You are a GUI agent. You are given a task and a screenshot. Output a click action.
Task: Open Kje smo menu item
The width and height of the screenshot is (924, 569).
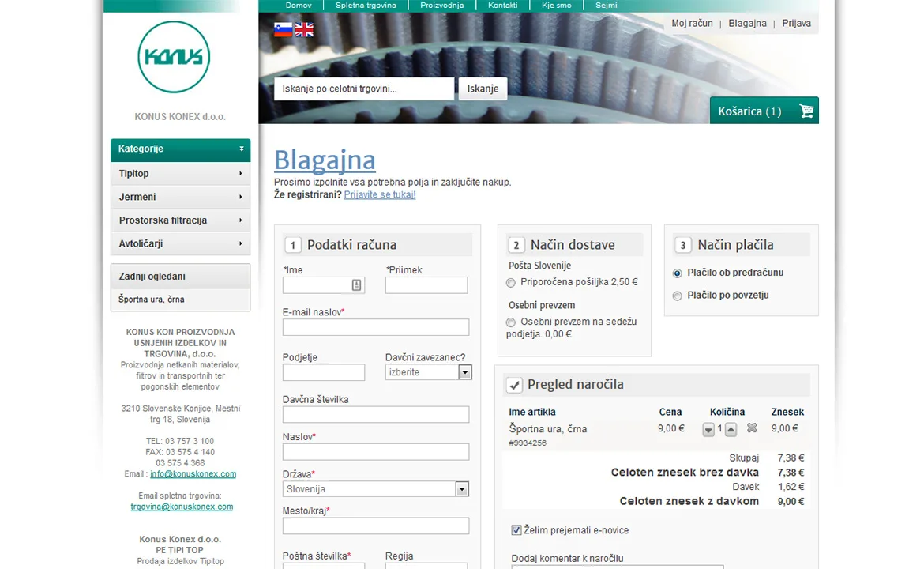point(556,6)
